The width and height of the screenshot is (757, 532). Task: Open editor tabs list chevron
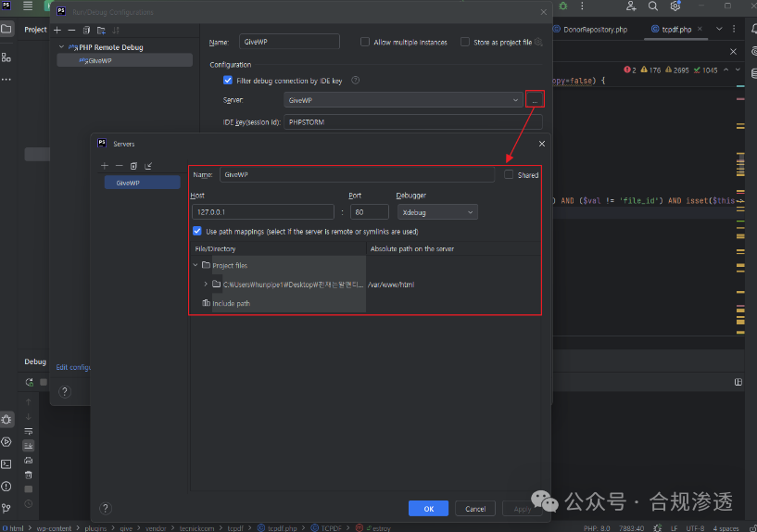(x=719, y=29)
